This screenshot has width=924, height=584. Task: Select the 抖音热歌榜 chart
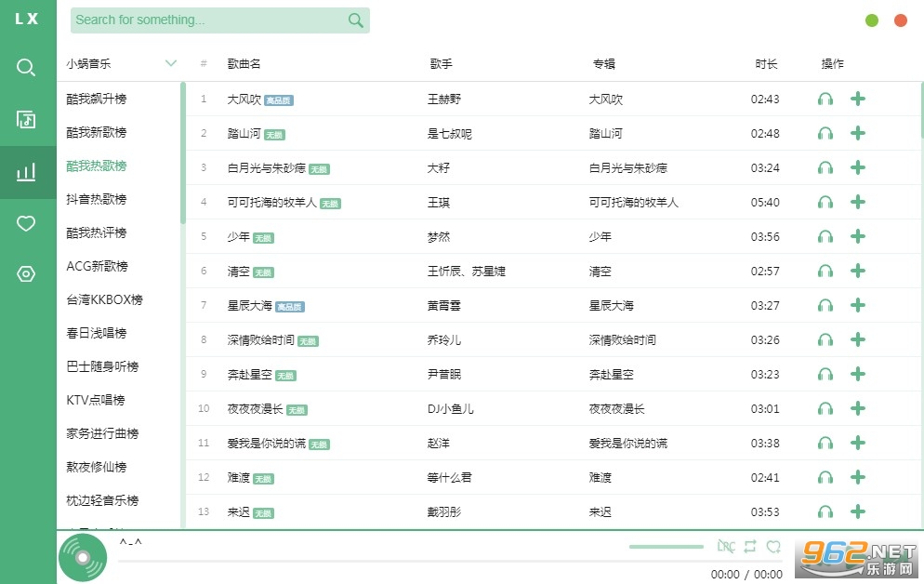pos(97,199)
